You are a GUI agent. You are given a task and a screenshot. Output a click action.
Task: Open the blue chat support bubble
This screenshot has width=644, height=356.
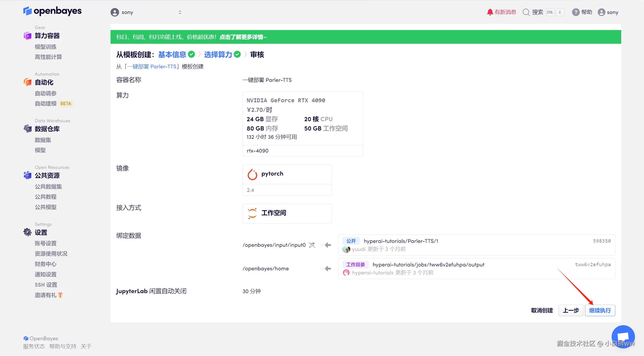point(623,337)
